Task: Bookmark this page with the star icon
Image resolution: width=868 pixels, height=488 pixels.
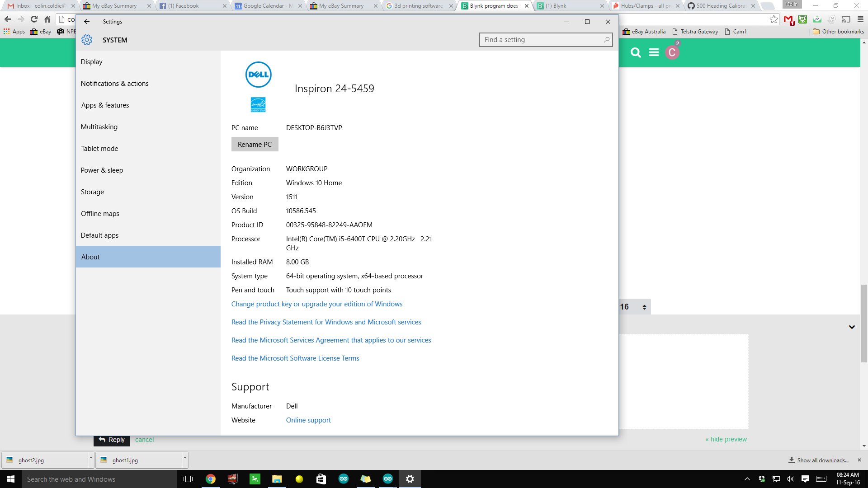Action: [774, 19]
